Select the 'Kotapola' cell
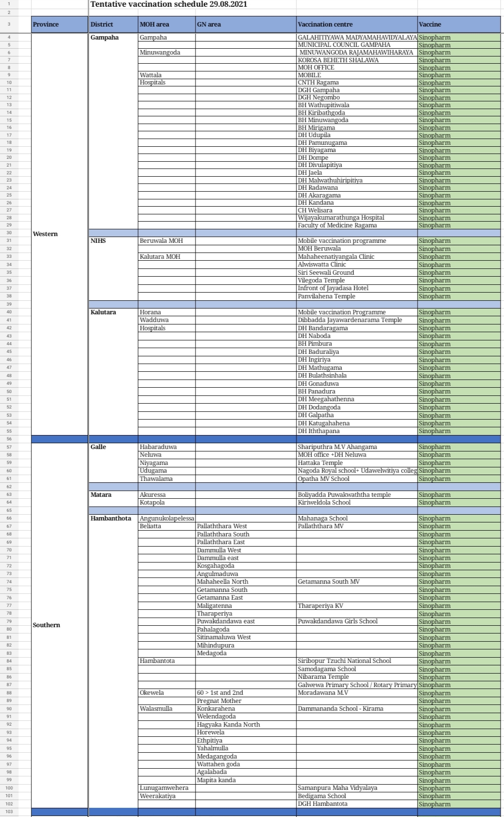This screenshot has width=504, height=817. (167, 503)
